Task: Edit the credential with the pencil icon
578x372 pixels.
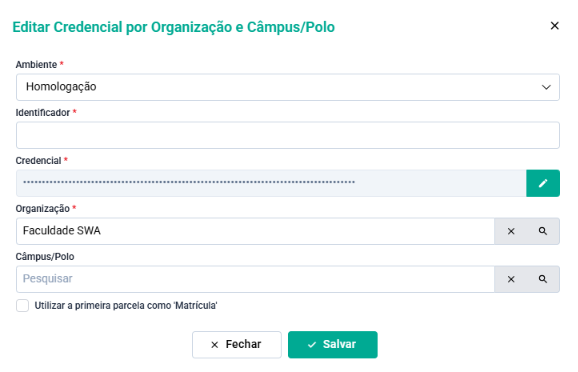Action: [x=543, y=183]
